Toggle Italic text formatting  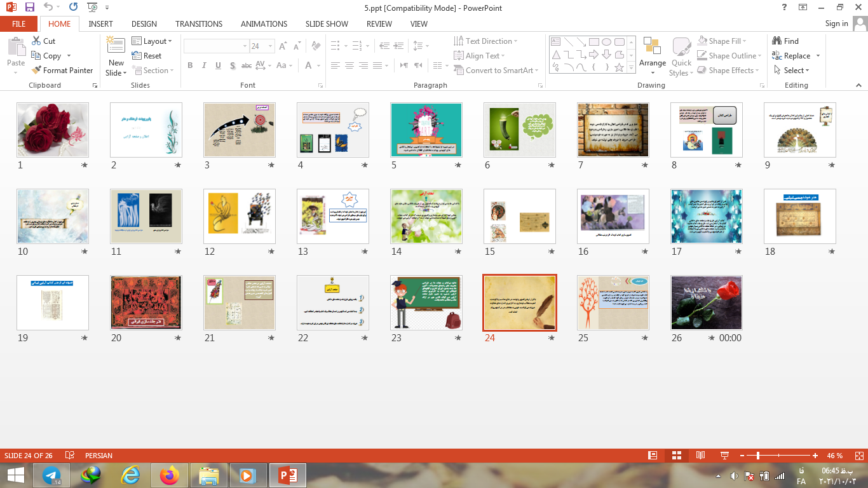(204, 65)
